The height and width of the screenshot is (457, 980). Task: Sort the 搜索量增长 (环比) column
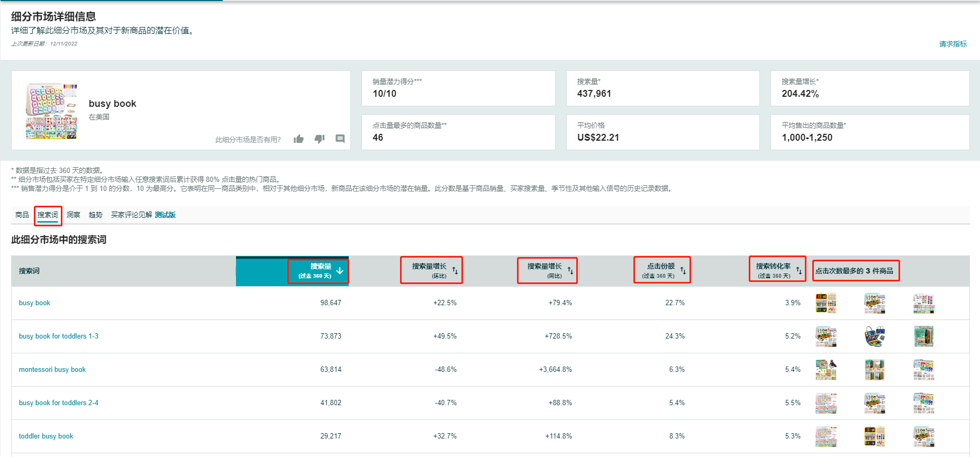(455, 271)
